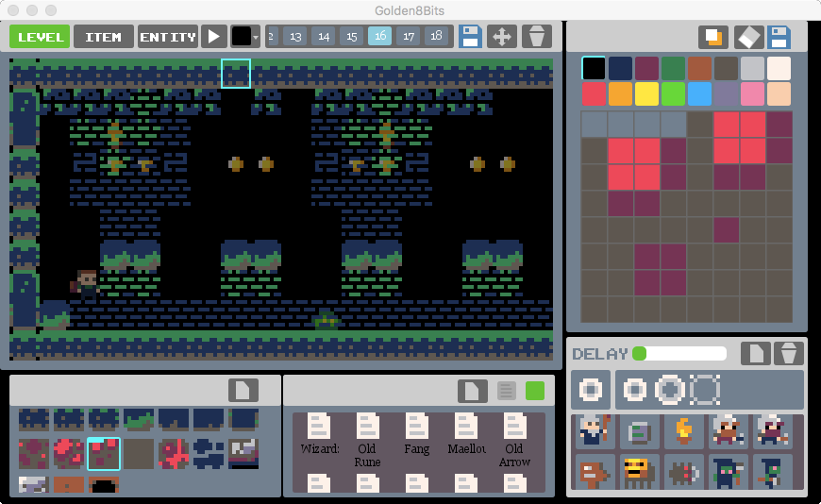
Task: Pick the bright green color swatch
Action: click(674, 94)
